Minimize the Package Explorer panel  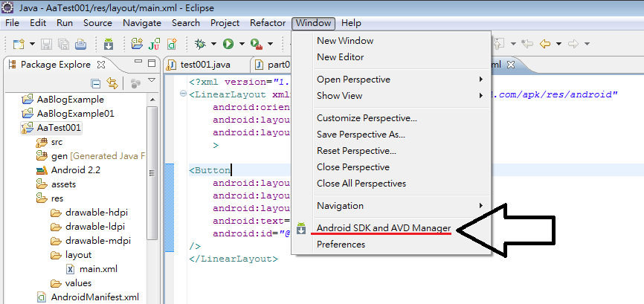click(x=138, y=62)
